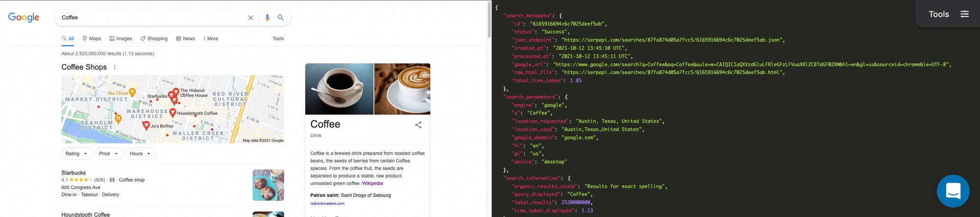
Task: Share the Coffee knowledge panel
Action: tap(418, 125)
